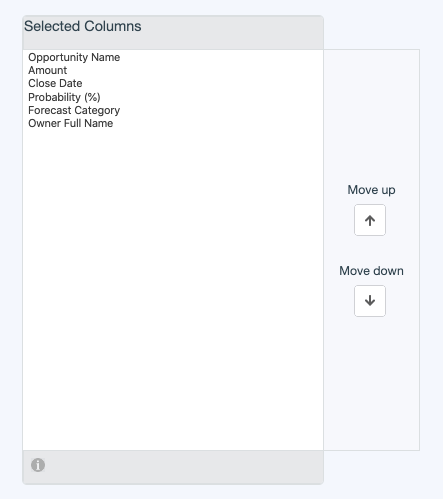Click empty side panel below Move down button
The height and width of the screenshot is (499, 443).
[371, 383]
